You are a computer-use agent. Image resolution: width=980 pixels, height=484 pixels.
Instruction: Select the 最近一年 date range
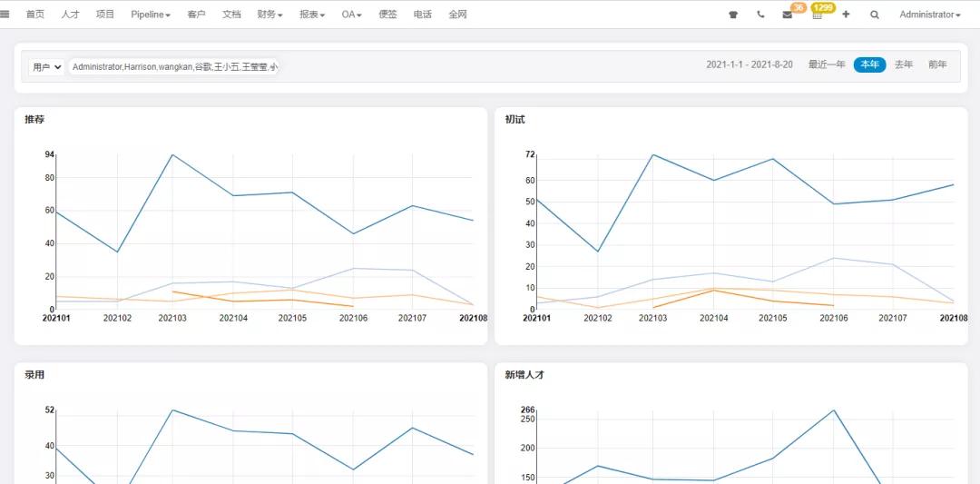827,65
